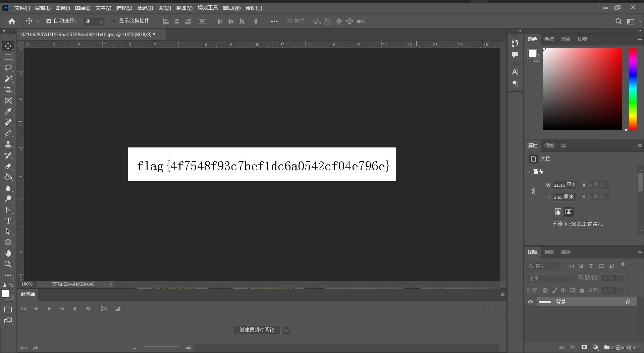Open the Character panel icon
The image size is (644, 353).
click(515, 72)
